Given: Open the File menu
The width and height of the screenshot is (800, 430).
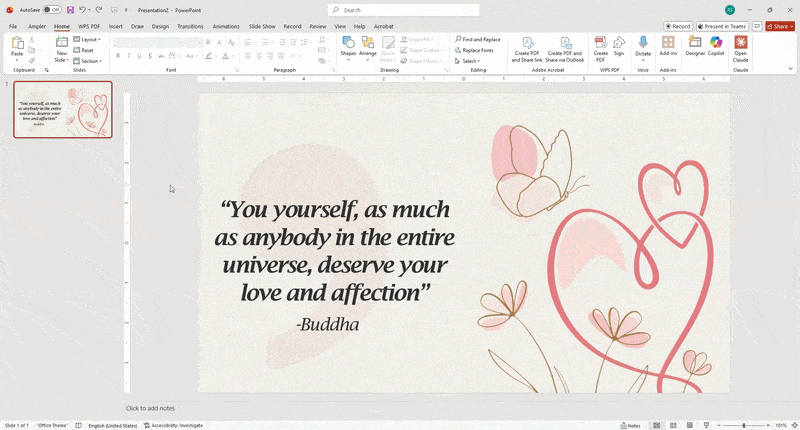Looking at the screenshot, I should pos(13,26).
